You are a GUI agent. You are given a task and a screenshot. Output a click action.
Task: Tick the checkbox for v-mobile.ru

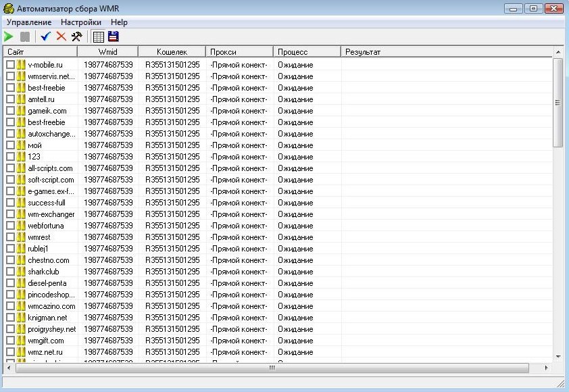(11, 65)
